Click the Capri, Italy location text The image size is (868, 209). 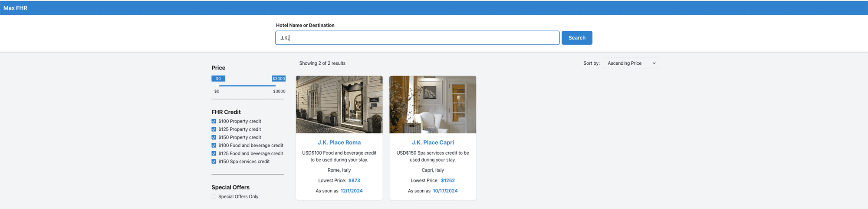pyautogui.click(x=433, y=170)
